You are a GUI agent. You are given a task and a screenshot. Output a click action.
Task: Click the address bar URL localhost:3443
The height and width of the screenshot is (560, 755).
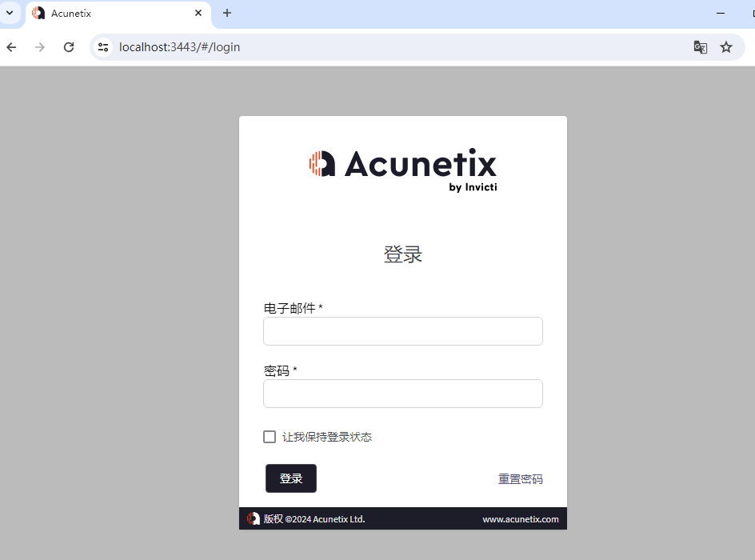tap(179, 47)
